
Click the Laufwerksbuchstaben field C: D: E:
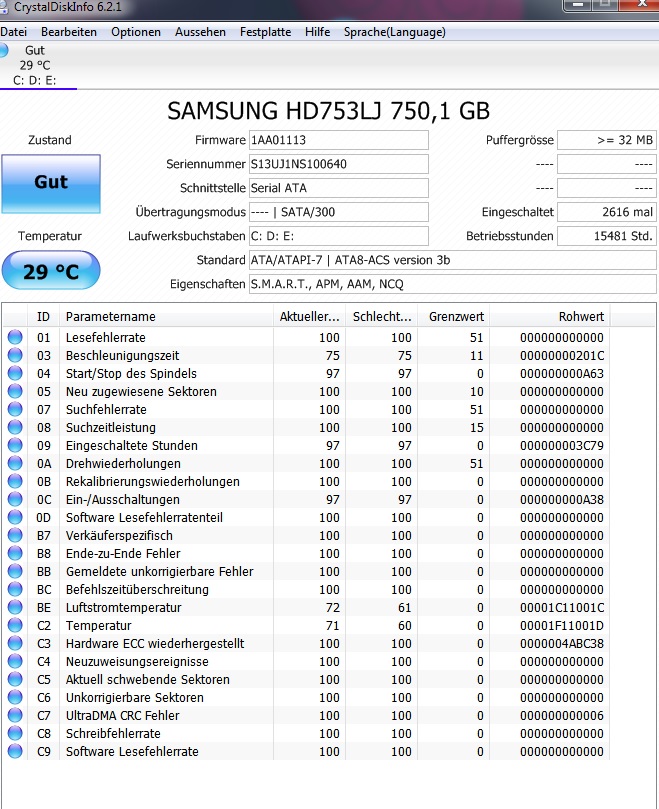click(x=339, y=236)
